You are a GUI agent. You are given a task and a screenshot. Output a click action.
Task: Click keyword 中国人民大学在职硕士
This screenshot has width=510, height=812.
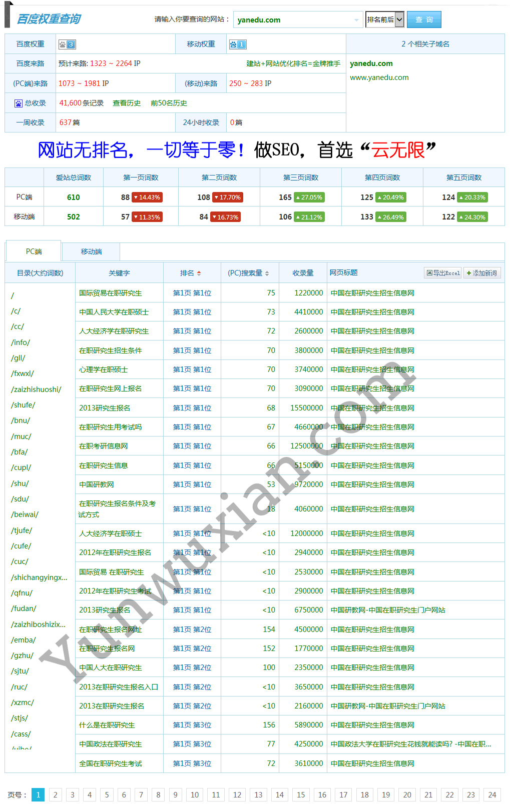tap(114, 312)
